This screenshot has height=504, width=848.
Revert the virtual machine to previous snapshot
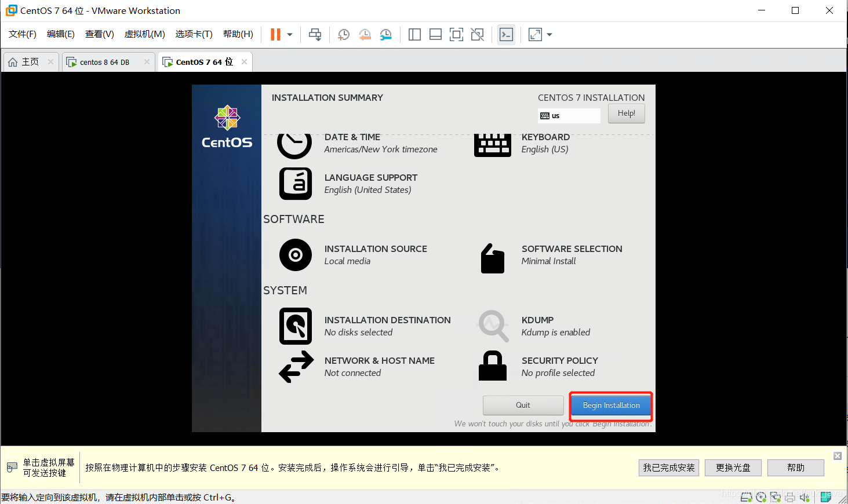[x=365, y=35]
